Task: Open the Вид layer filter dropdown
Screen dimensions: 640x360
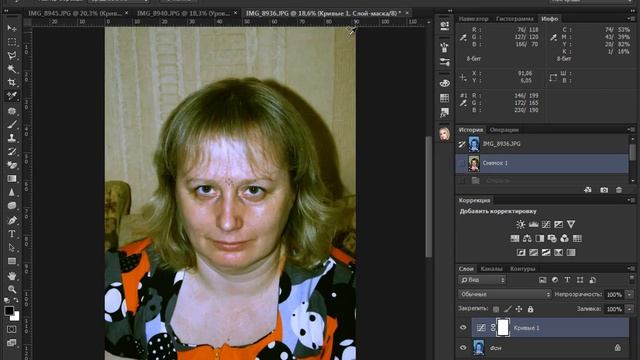Action: [x=482, y=280]
